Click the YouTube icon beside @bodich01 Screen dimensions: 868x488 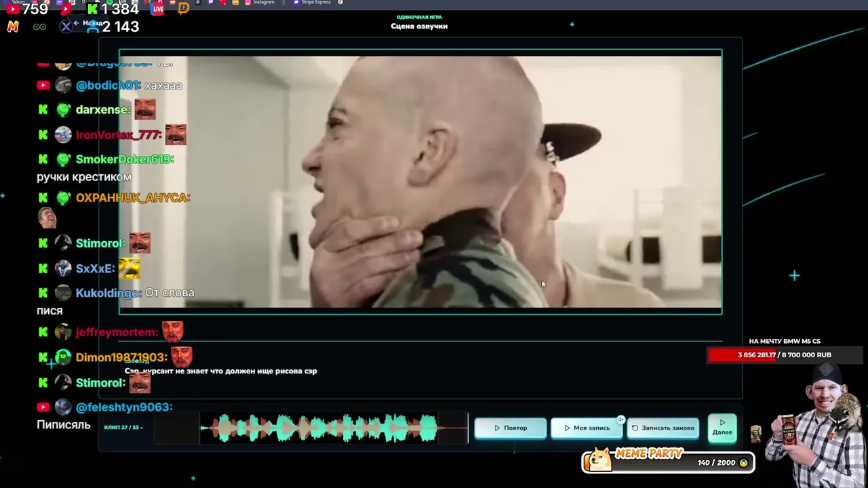click(x=43, y=85)
